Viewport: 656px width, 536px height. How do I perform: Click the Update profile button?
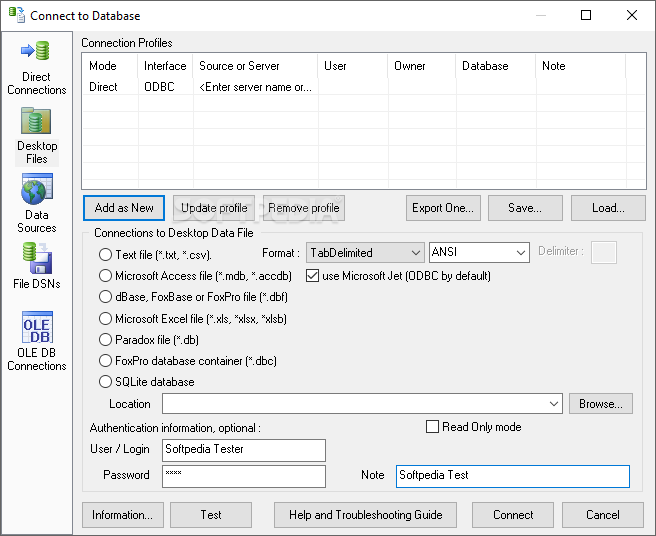click(214, 208)
